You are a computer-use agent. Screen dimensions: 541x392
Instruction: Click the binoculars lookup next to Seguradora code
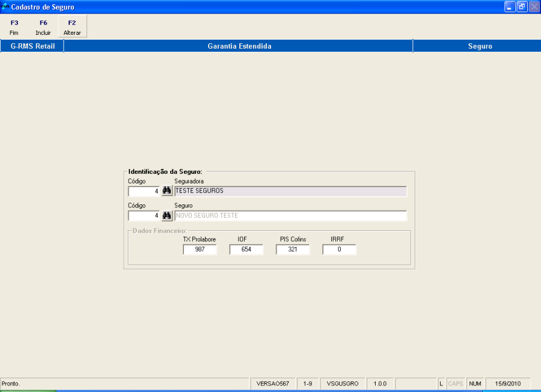point(167,191)
